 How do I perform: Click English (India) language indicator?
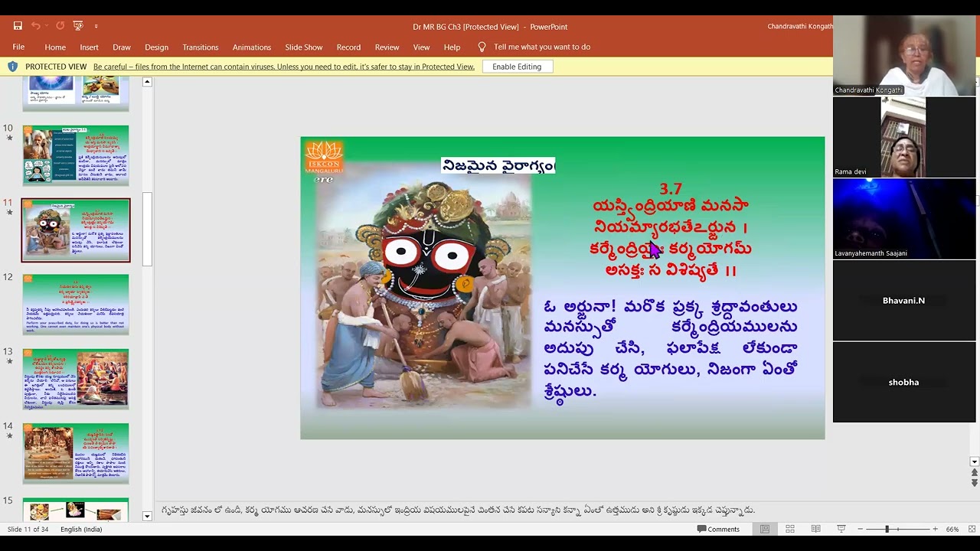coord(81,529)
